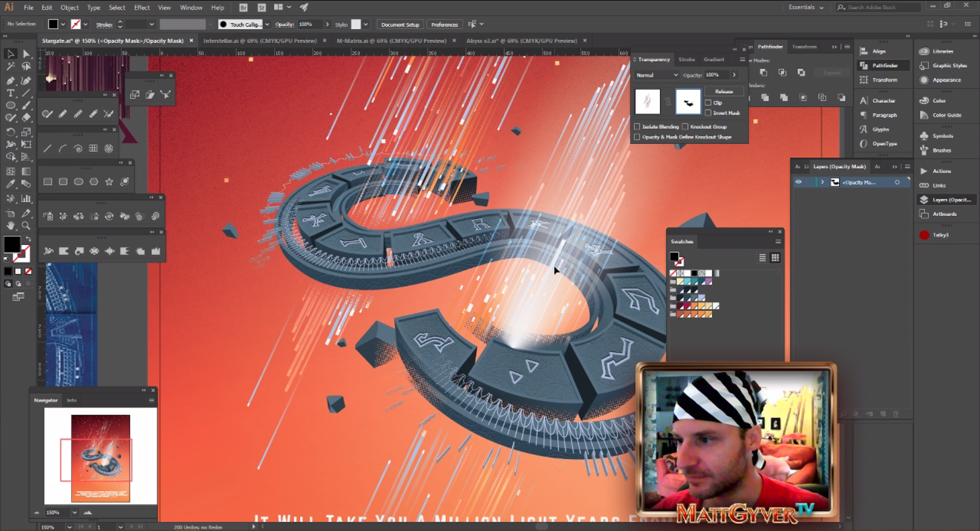The width and height of the screenshot is (980, 531).
Task: Activate the Zoom tool
Action: click(26, 225)
